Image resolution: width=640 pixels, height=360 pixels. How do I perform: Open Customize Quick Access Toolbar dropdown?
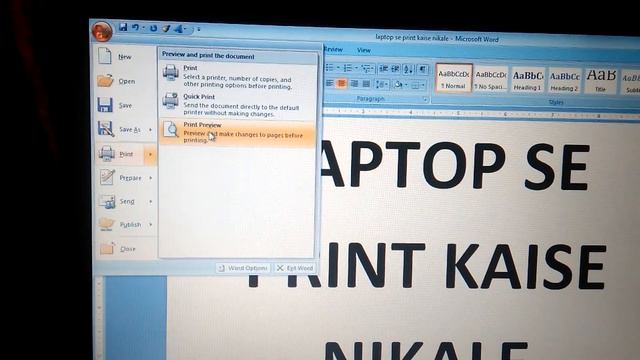(x=199, y=29)
